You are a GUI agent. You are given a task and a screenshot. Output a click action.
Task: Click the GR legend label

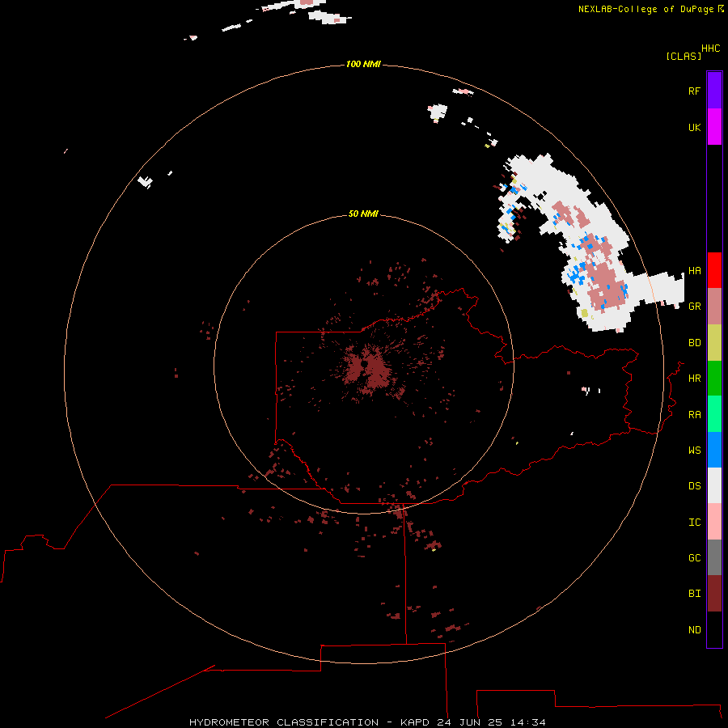[694, 307]
